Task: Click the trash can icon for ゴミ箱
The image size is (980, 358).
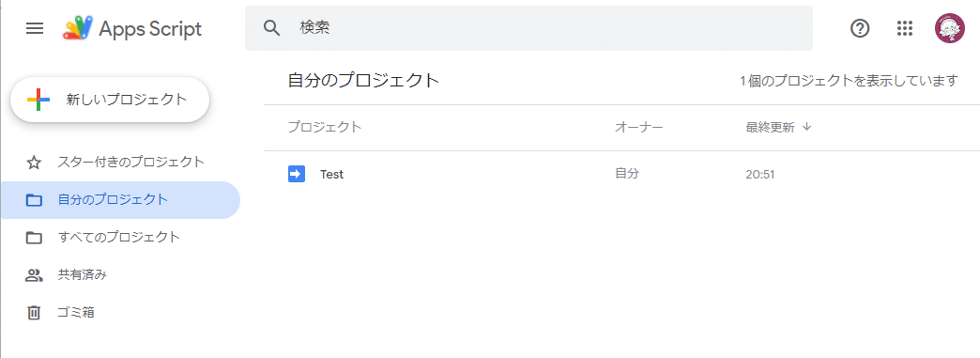Action: (34, 312)
